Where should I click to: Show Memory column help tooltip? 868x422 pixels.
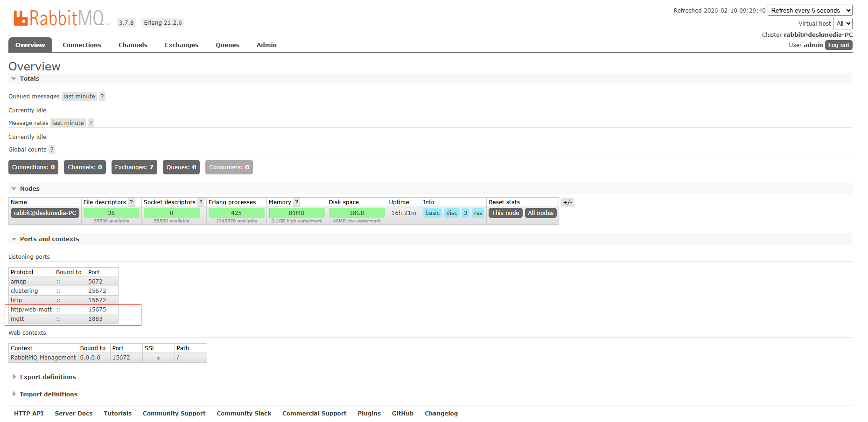click(296, 202)
